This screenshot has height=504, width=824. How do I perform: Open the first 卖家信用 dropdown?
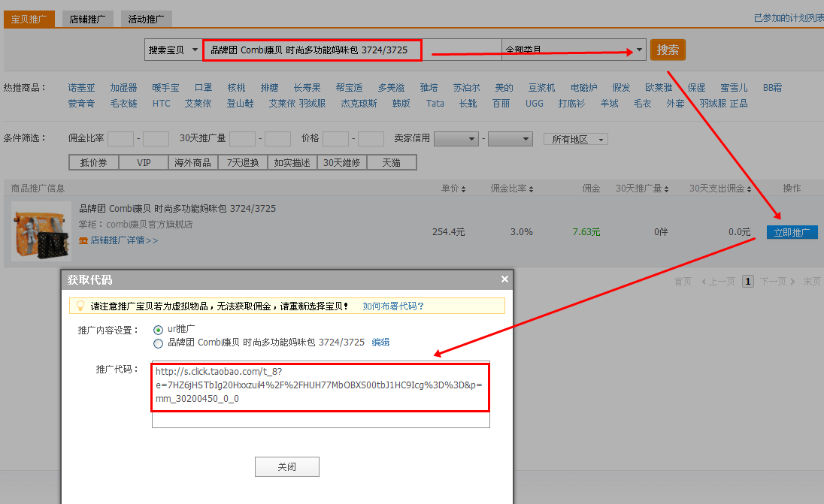[x=456, y=139]
